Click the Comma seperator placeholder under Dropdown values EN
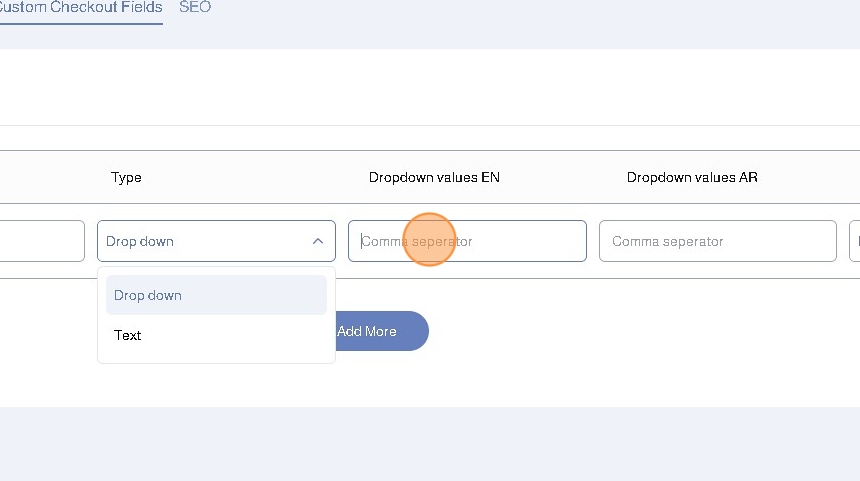The image size is (860, 481). (418, 241)
